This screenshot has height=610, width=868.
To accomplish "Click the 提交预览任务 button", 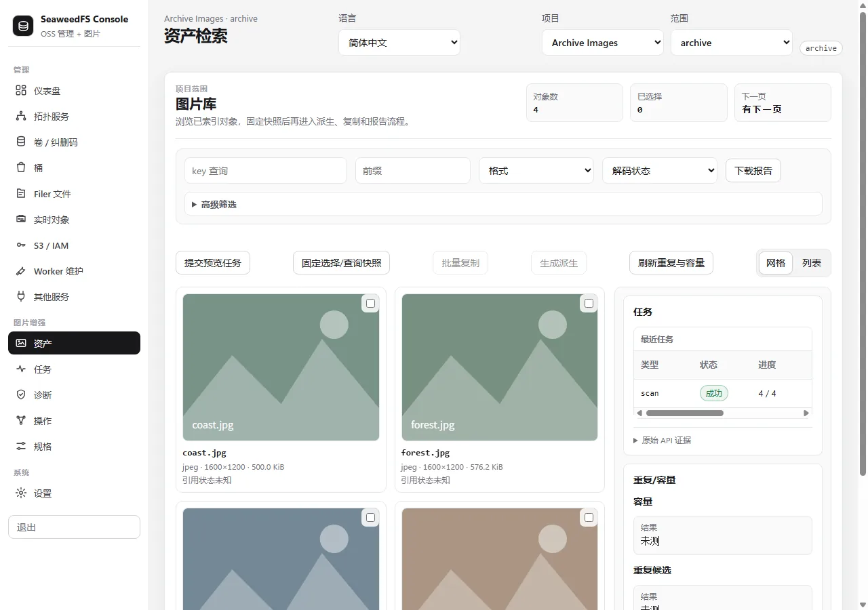I will [x=213, y=263].
